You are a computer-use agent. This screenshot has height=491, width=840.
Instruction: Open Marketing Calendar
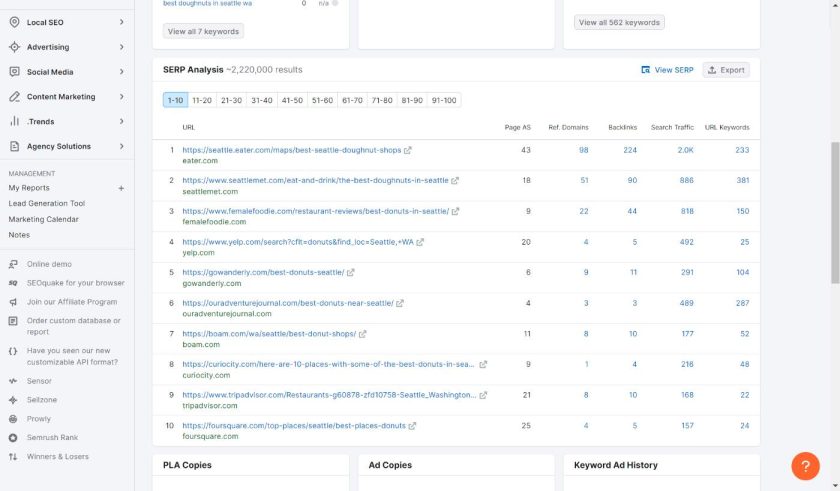[x=43, y=219]
